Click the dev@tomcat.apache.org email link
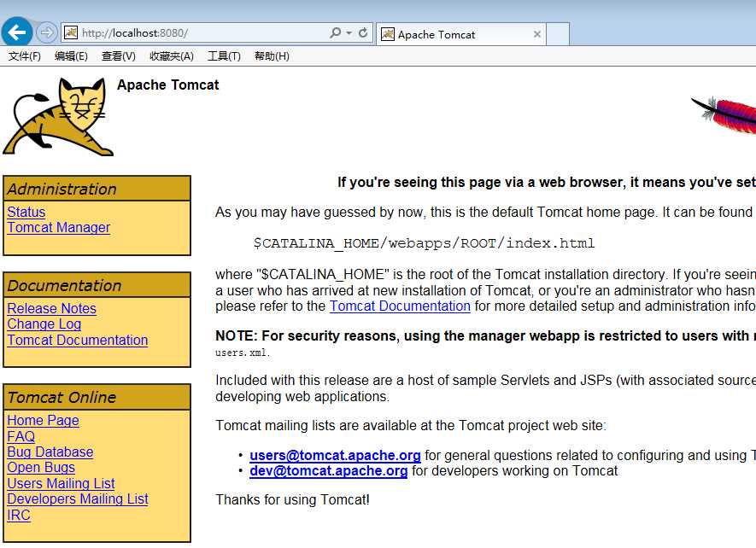 click(x=329, y=471)
